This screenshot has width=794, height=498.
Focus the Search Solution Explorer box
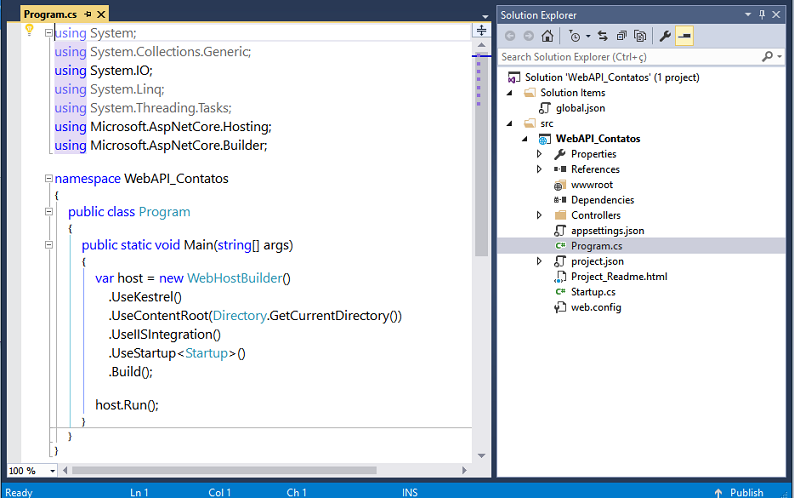point(629,57)
